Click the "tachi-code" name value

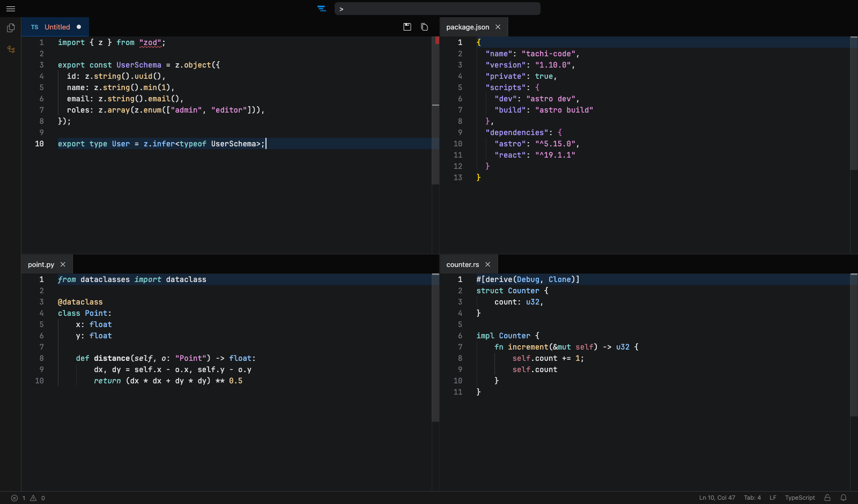click(x=548, y=54)
